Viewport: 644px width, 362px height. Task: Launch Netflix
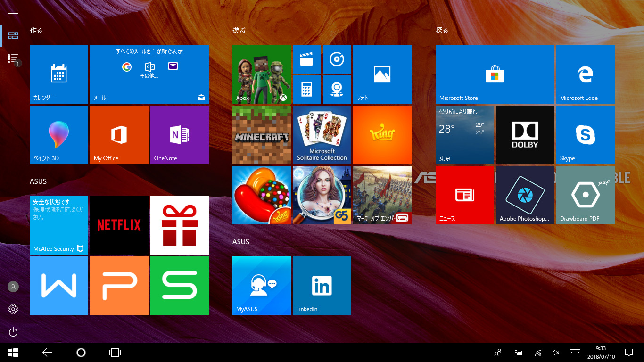coord(119,225)
